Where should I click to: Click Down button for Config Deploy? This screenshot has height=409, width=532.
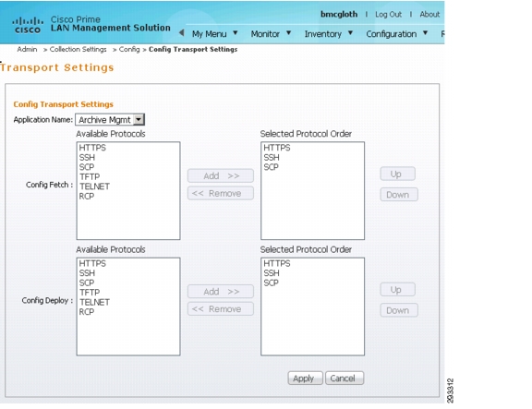pyautogui.click(x=399, y=310)
